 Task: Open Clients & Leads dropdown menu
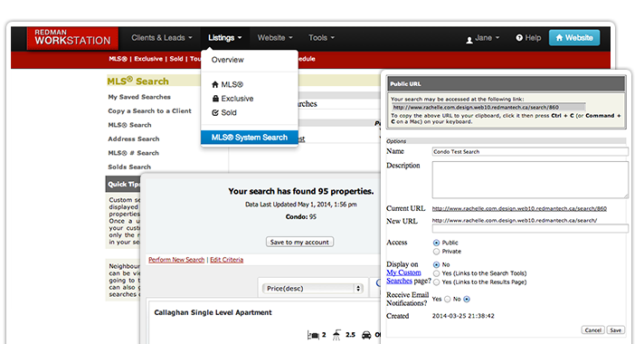pos(162,38)
